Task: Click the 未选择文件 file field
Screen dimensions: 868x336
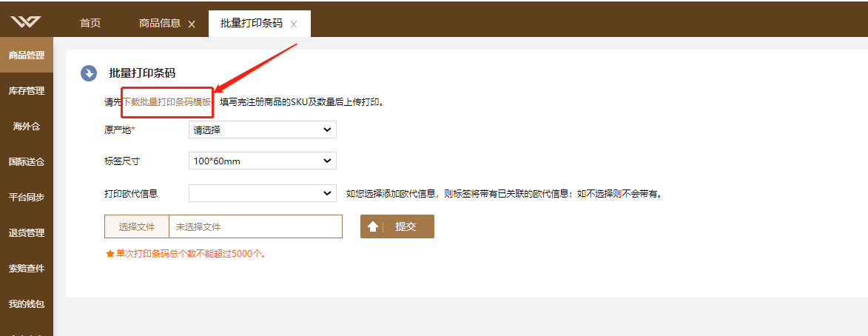Action: pyautogui.click(x=256, y=226)
